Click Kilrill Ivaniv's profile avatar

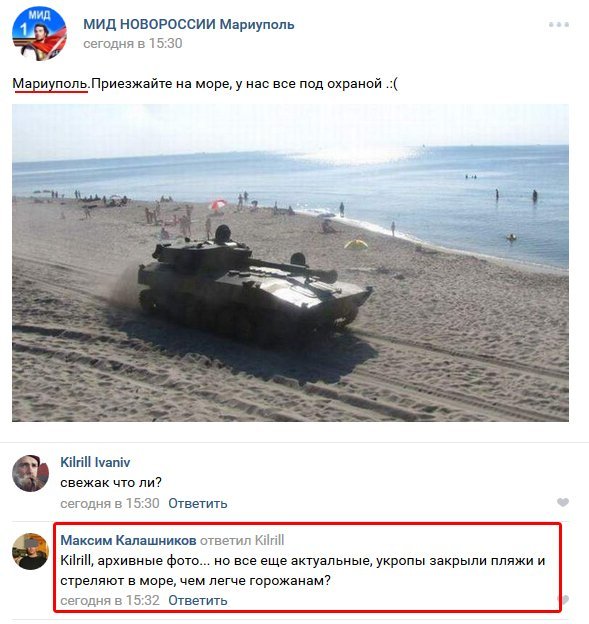click(31, 473)
